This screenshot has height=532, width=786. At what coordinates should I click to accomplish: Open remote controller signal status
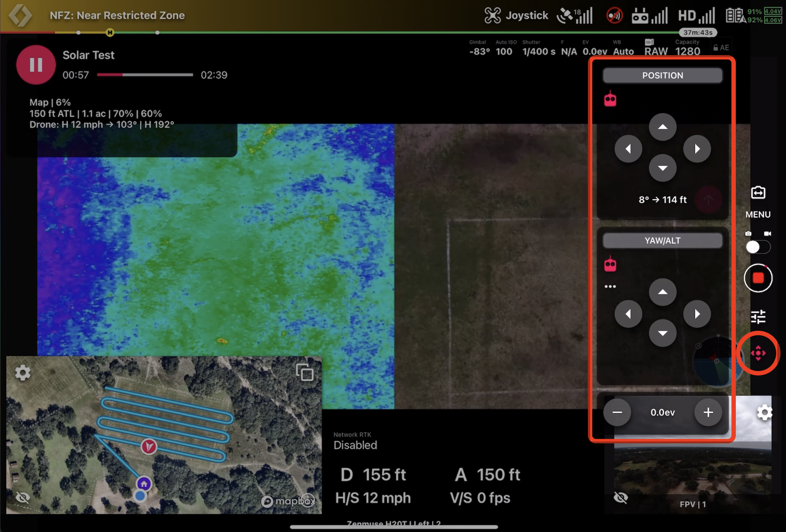point(649,15)
